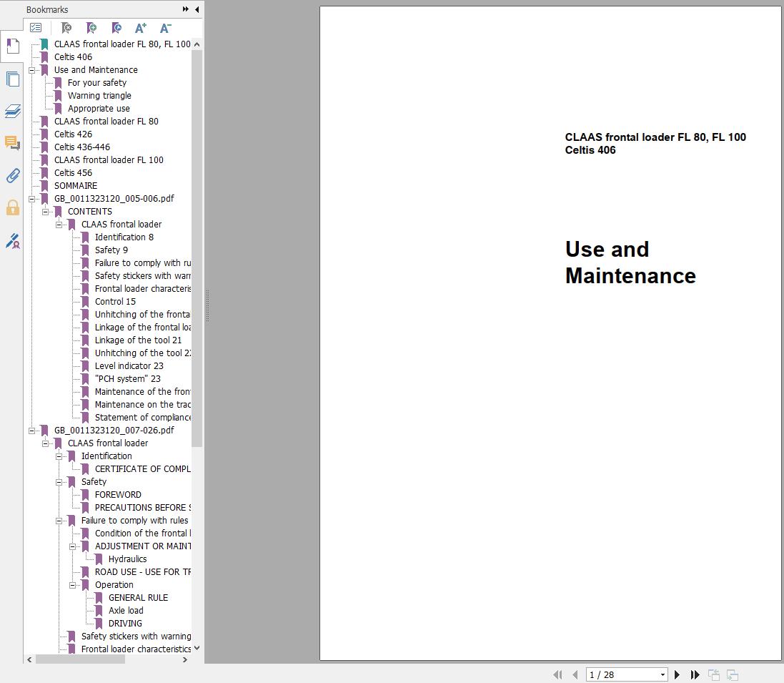Open the Comments side panel
784x683 pixels.
[12, 143]
